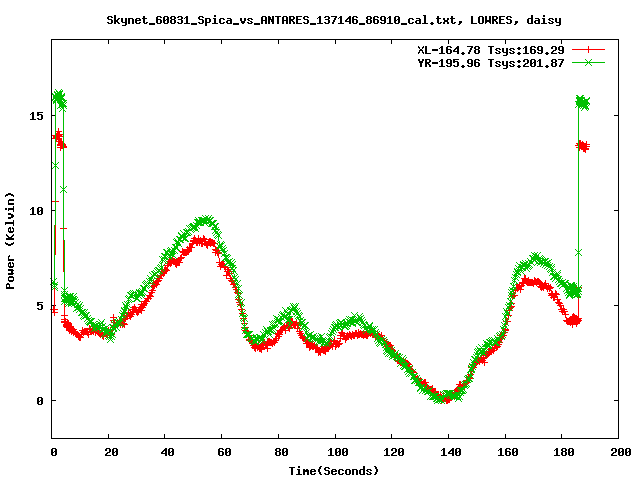Click y-axis tick label 0
This screenshot has width=640, height=480.
tap(40, 401)
